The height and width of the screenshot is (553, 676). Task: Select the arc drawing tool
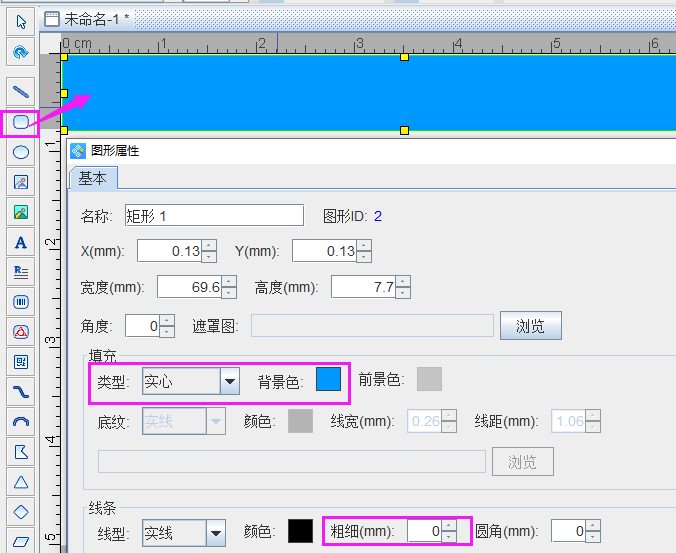tap(20, 422)
